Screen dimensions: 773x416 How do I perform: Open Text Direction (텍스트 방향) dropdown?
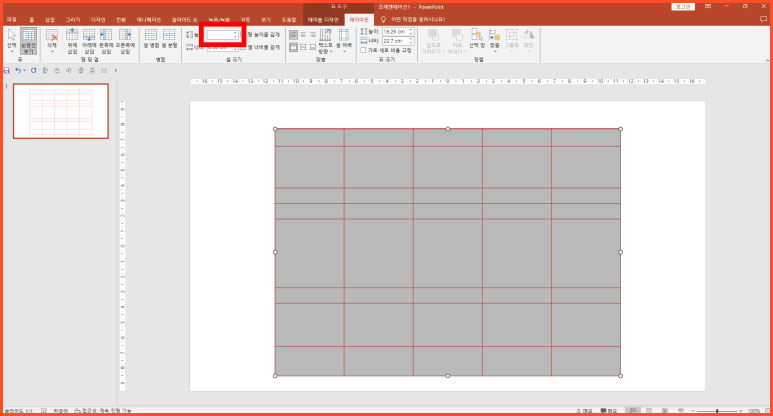325,41
